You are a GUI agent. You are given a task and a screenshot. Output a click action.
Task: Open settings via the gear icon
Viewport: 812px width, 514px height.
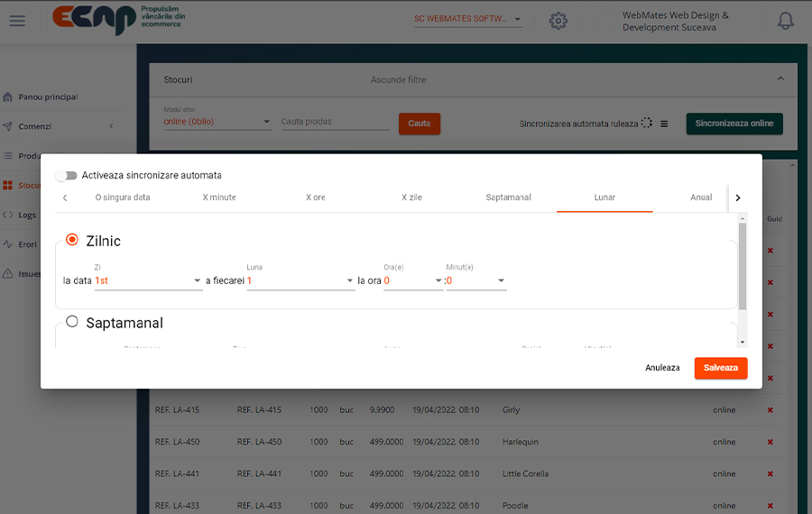click(558, 21)
